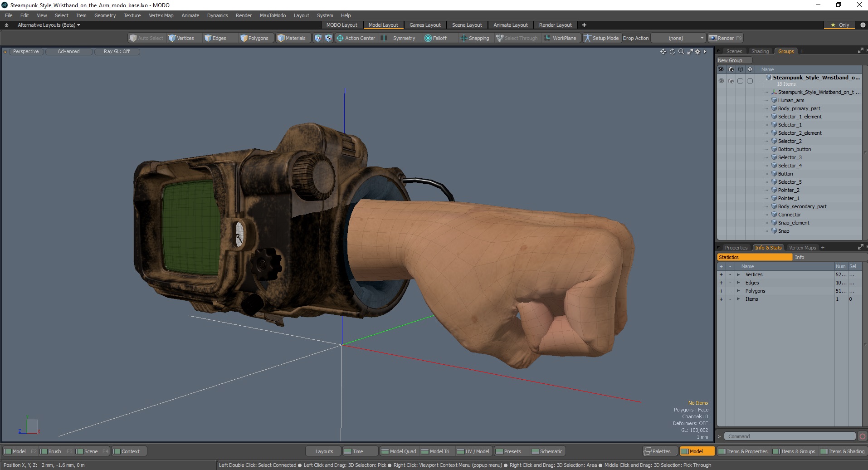Open the Vertex Map menu
The width and height of the screenshot is (868, 470).
coord(161,15)
